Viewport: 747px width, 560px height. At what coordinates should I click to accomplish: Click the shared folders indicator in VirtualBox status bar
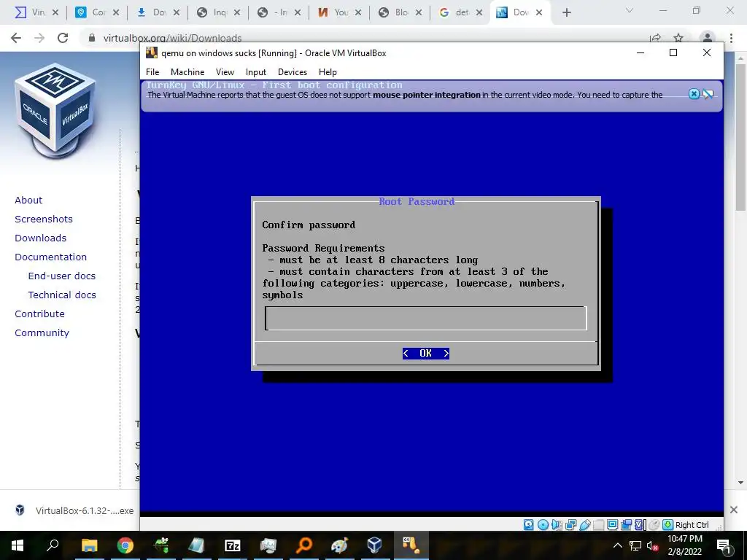[598, 525]
